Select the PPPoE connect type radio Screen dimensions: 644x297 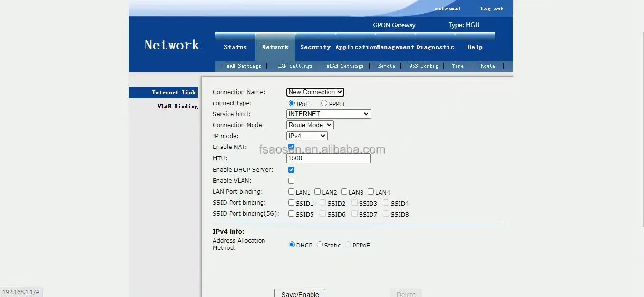pyautogui.click(x=324, y=103)
